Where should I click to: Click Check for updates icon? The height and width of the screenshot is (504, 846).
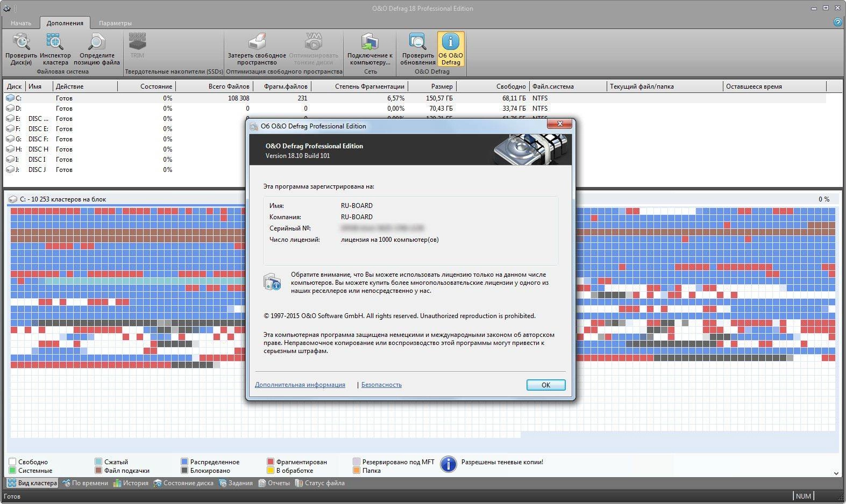pyautogui.click(x=418, y=41)
